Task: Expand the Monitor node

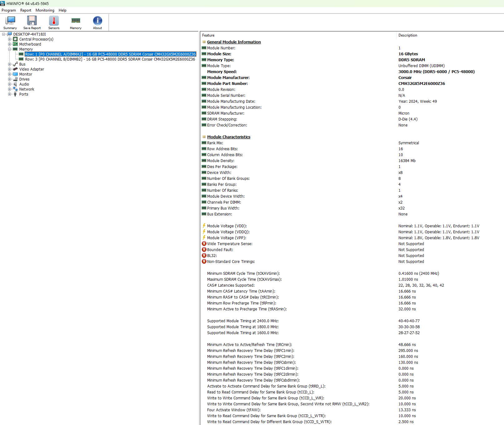Action: 9,74
